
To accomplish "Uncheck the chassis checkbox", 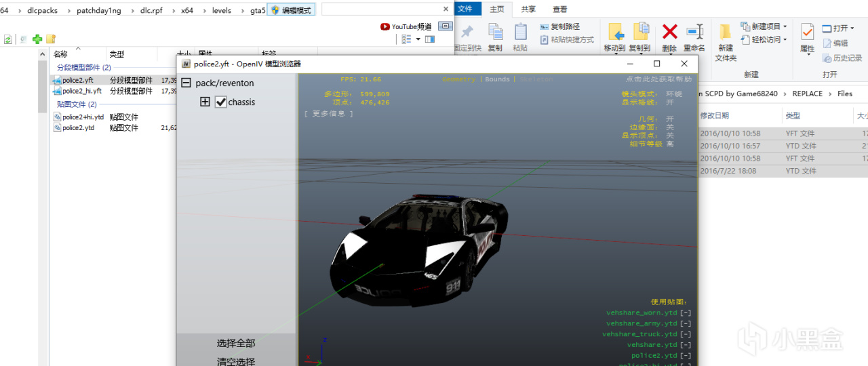I will pyautogui.click(x=220, y=102).
